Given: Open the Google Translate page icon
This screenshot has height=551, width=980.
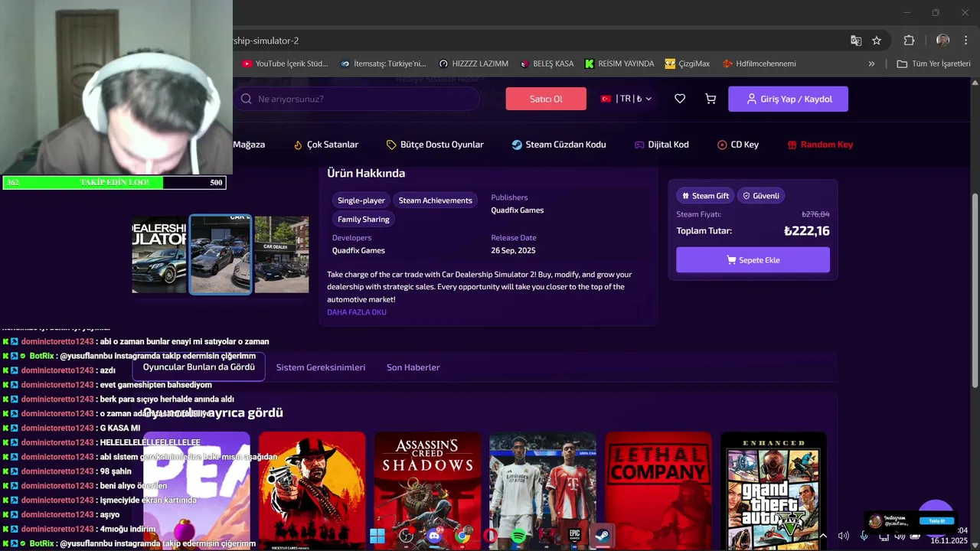Looking at the screenshot, I should click(856, 41).
